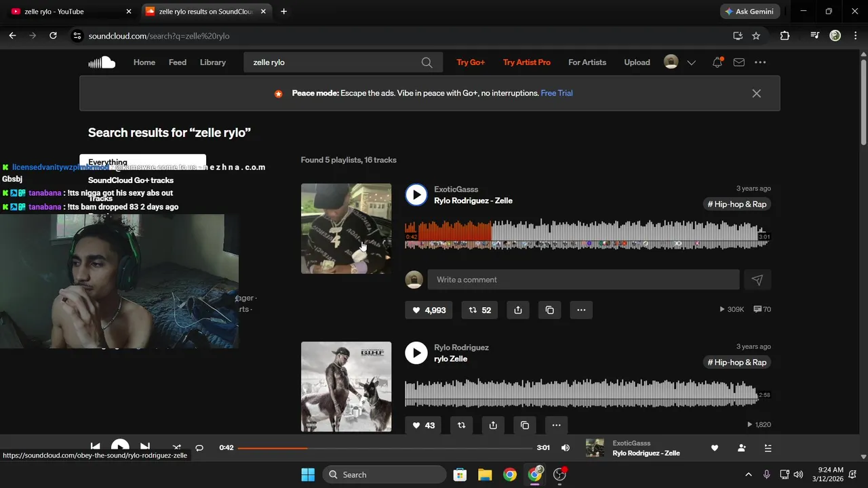The image size is (868, 488).
Task: Expand the profile dropdown chevron
Action: pyautogui.click(x=692, y=62)
